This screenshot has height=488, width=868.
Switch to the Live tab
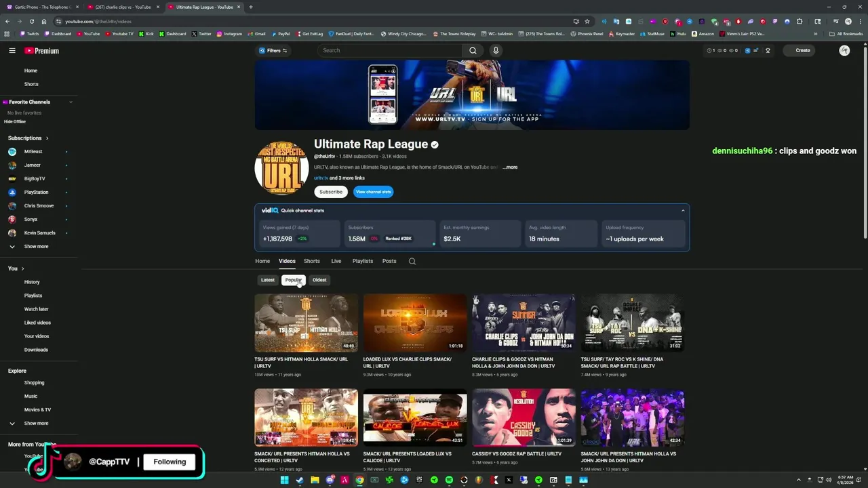point(336,261)
